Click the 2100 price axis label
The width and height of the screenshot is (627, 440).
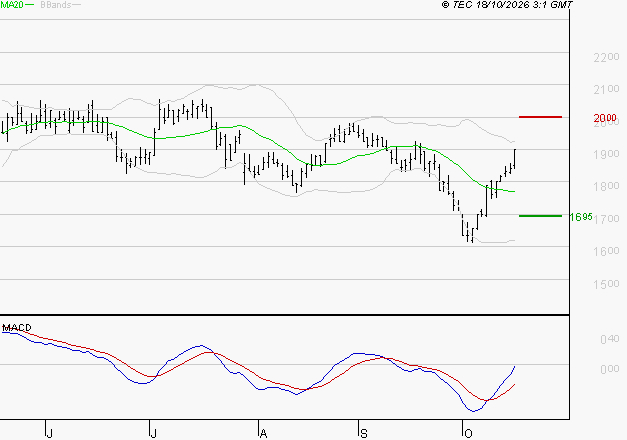pyautogui.click(x=606, y=90)
